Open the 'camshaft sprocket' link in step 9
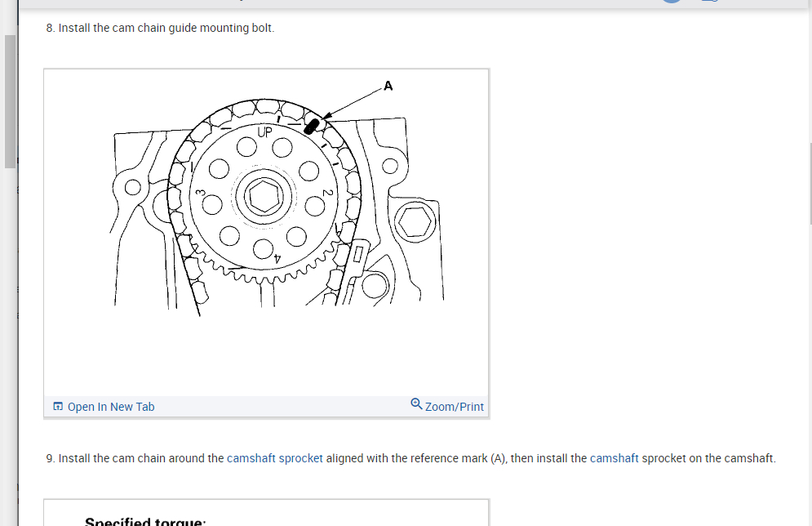Image resolution: width=812 pixels, height=526 pixels. 274,458
